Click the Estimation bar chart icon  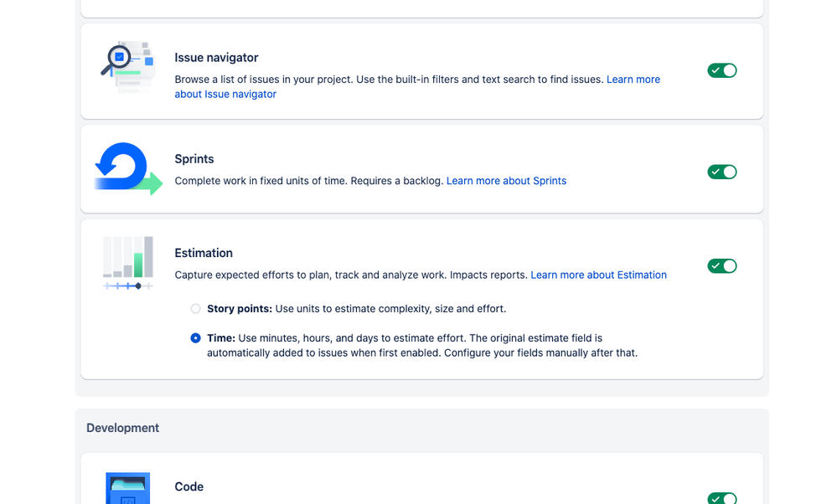point(128,263)
